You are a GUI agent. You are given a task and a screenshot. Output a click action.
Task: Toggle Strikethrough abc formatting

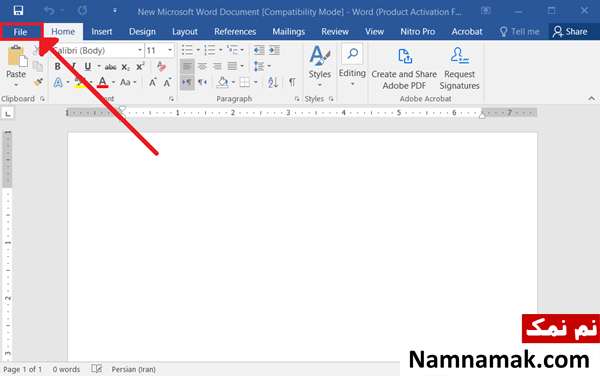(x=110, y=67)
